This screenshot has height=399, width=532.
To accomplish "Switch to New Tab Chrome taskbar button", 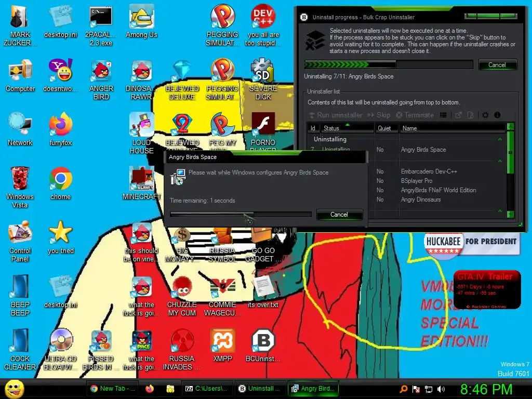I will 113,389.
